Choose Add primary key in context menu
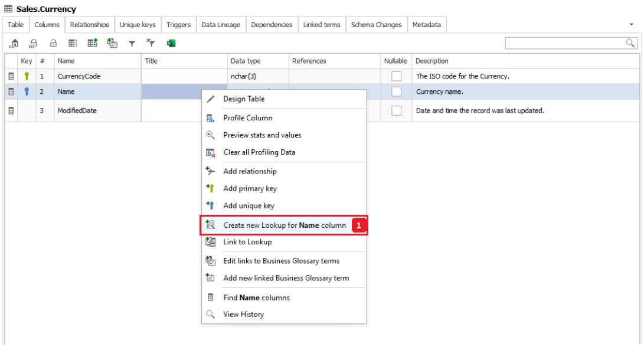This screenshot has height=347, width=644. [x=250, y=188]
